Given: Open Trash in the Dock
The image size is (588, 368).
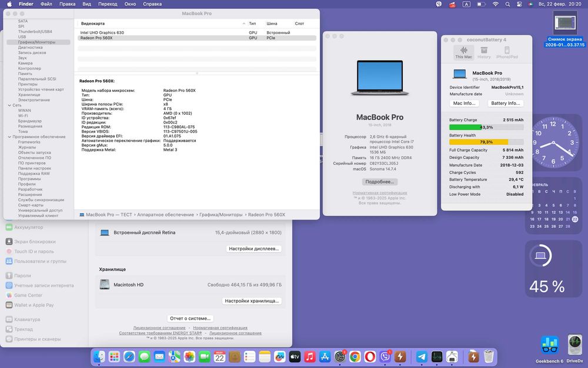Looking at the screenshot, I should click(489, 356).
